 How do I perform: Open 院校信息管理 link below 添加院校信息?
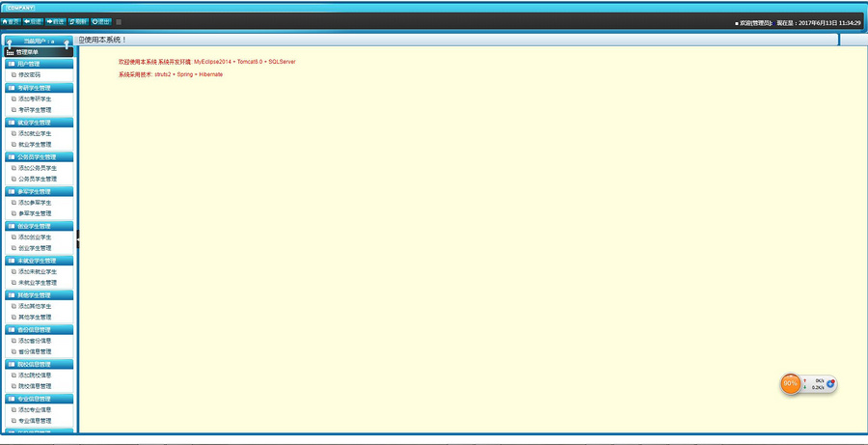[x=35, y=386]
